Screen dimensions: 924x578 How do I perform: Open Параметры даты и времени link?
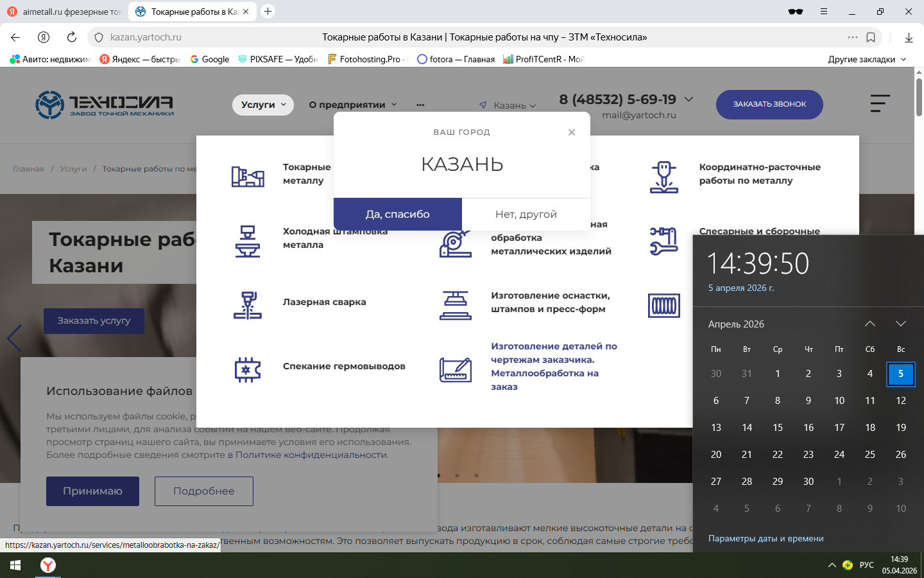click(766, 538)
